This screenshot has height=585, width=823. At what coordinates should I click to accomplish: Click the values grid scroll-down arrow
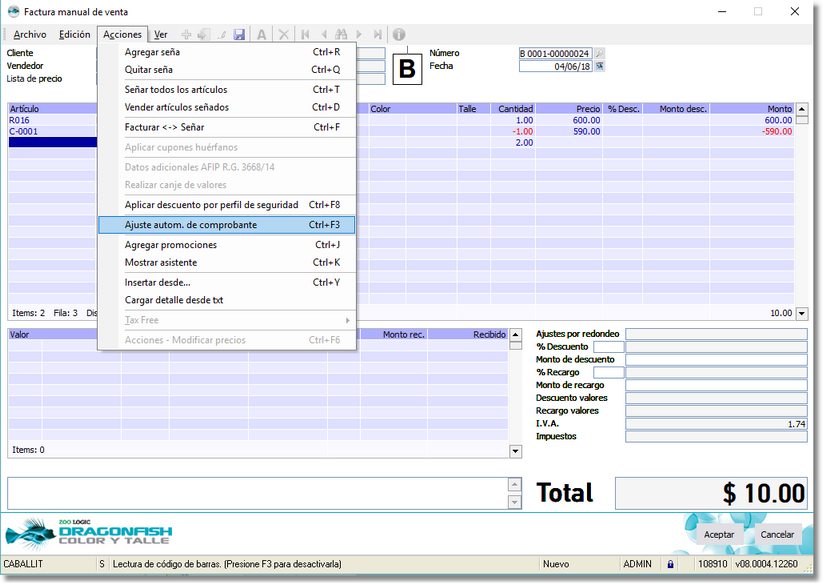(x=516, y=451)
